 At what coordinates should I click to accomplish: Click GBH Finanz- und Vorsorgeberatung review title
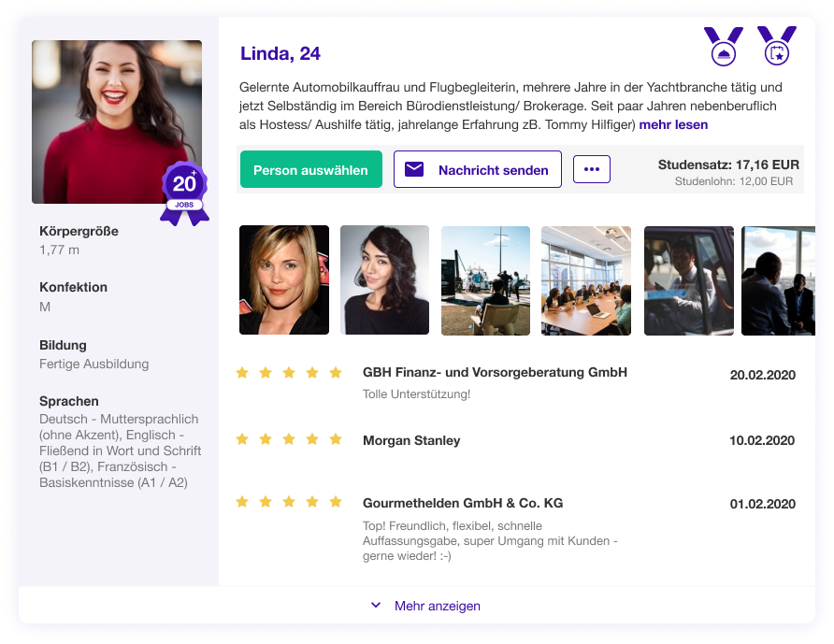(x=495, y=372)
